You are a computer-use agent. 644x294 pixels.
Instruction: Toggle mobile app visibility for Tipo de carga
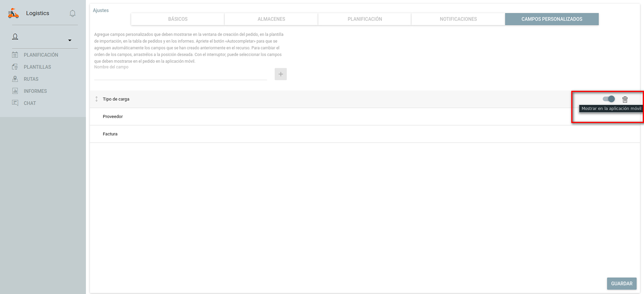coord(609,99)
